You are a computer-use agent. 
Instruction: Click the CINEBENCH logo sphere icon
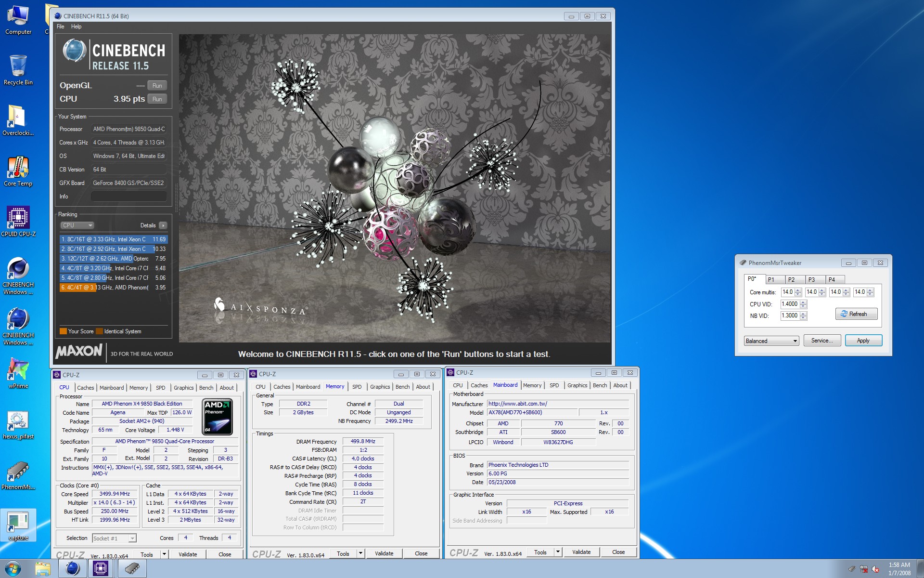(75, 51)
